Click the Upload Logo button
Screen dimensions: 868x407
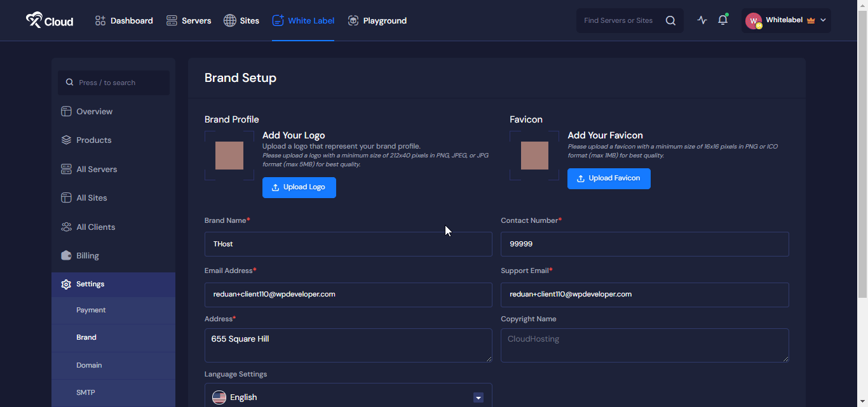pos(299,187)
